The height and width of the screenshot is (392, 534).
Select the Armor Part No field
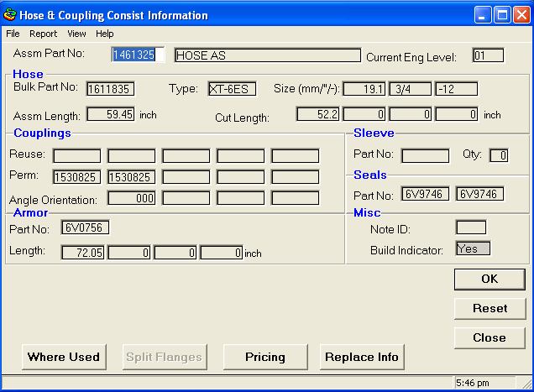coord(86,227)
